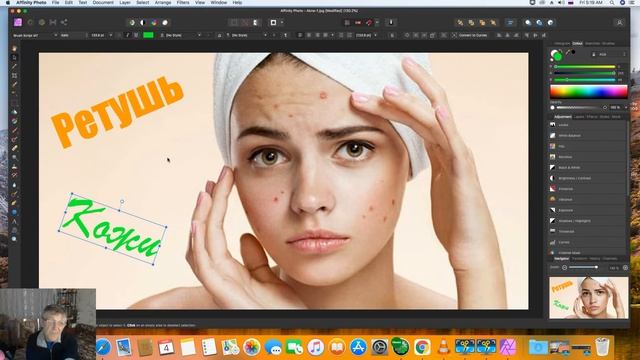Open the Document menu
This screenshot has width=640, height=360.
pyautogui.click(x=103, y=2)
